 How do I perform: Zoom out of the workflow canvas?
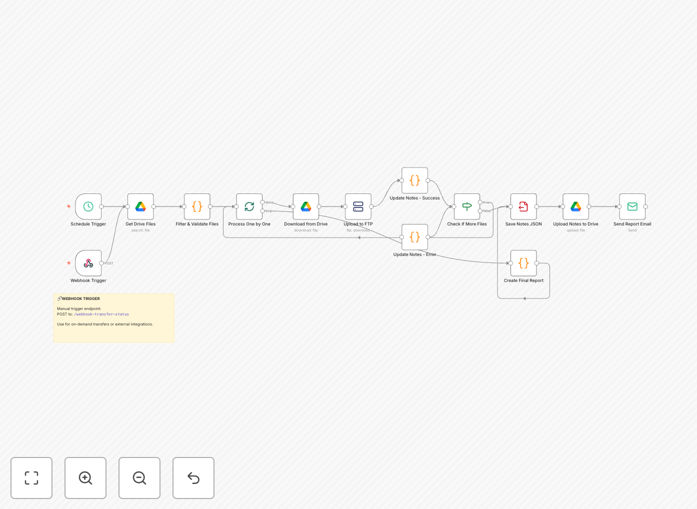tap(139, 478)
